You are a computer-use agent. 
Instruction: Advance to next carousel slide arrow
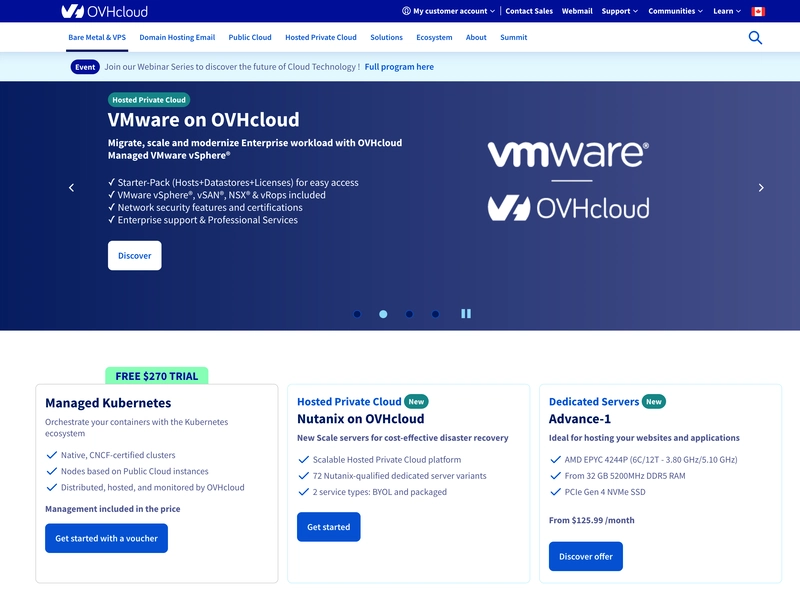pyautogui.click(x=761, y=188)
